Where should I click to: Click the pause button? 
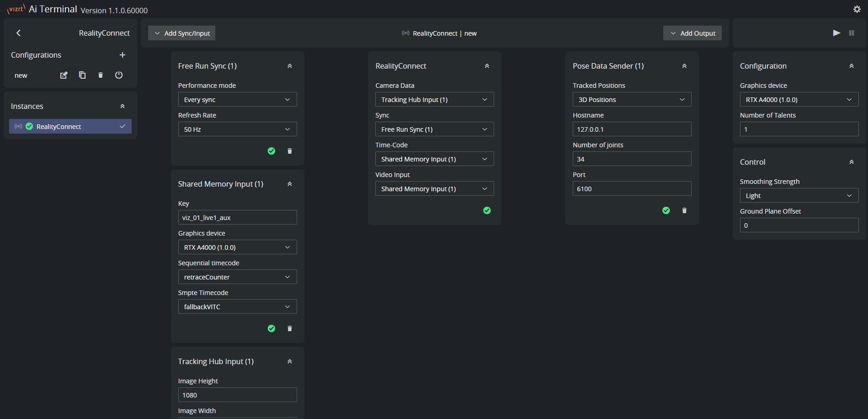tap(851, 33)
